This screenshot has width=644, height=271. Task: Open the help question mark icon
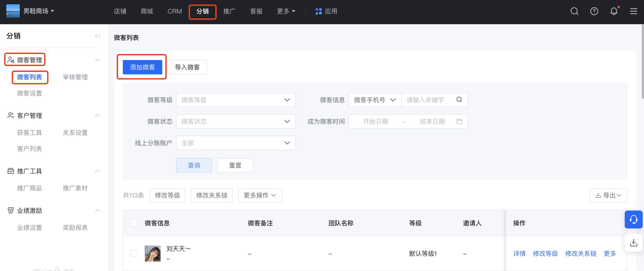pos(594,11)
